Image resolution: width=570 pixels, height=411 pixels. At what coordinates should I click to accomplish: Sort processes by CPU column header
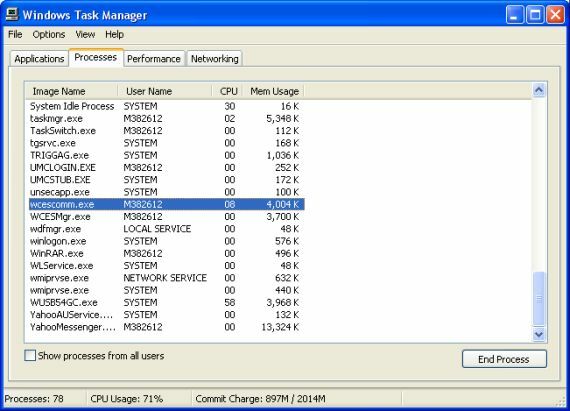[227, 91]
